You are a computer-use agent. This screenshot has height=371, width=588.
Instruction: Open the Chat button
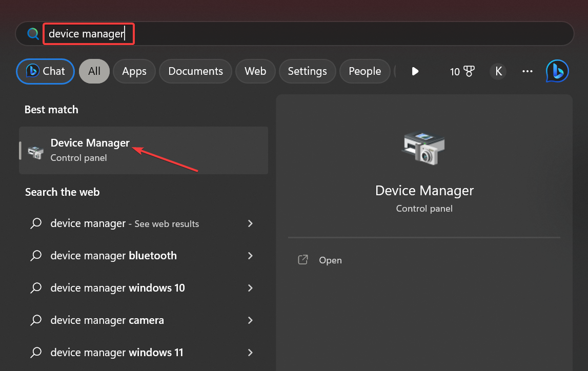[46, 71]
